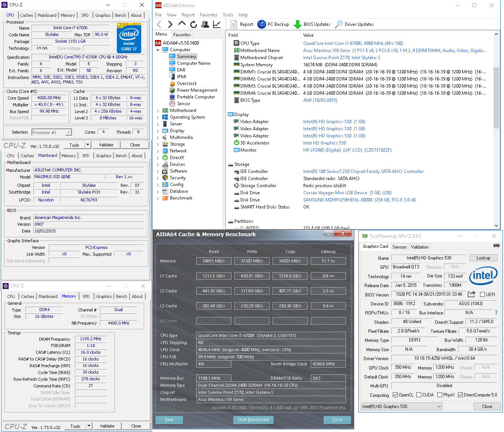Expand the Storage tree node
The image size is (504, 432).
(158, 144)
